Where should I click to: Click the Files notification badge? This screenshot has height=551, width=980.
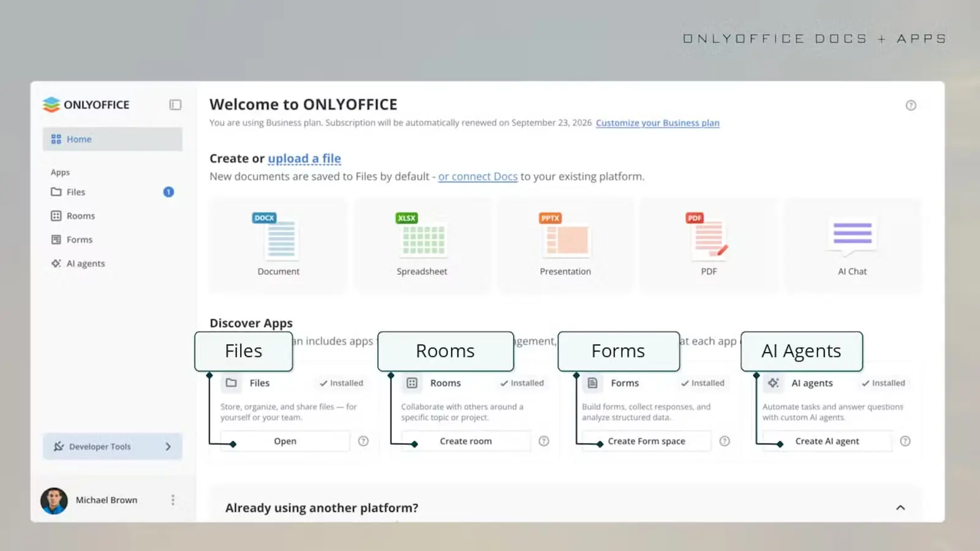pos(168,192)
